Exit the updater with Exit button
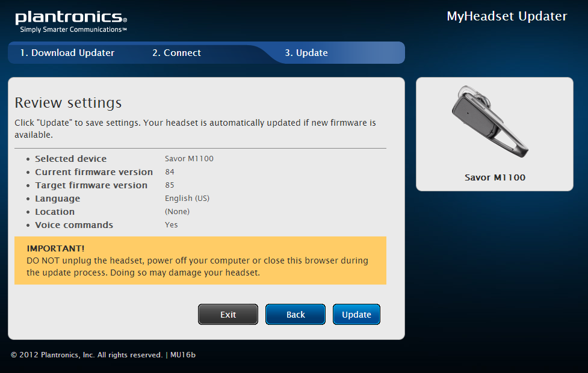The image size is (588, 373). [228, 314]
